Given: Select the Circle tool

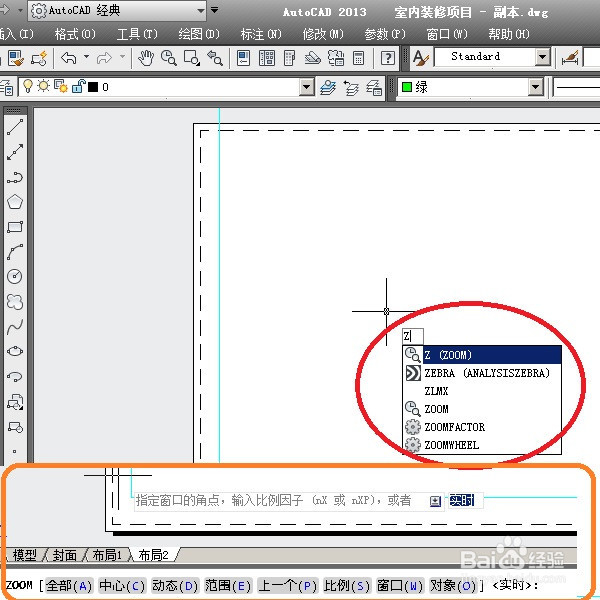Looking at the screenshot, I should [15, 276].
